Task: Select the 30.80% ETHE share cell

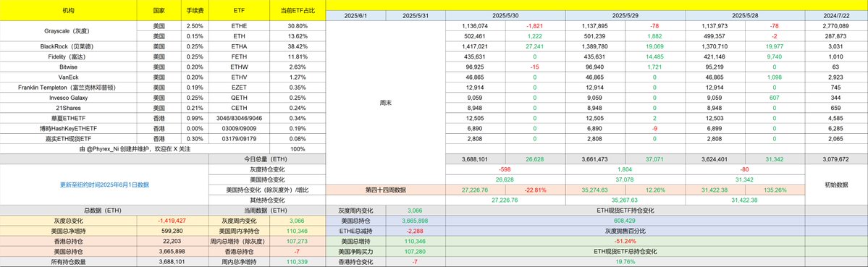Action: click(298, 26)
